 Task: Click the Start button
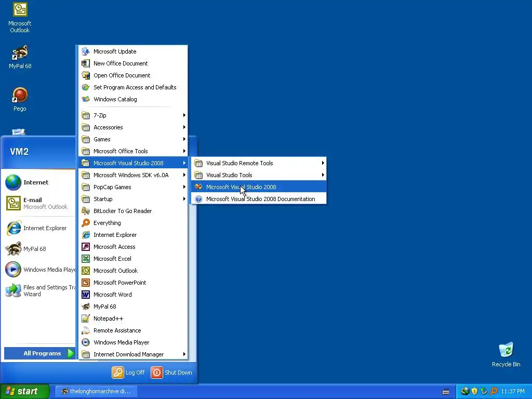tap(25, 391)
